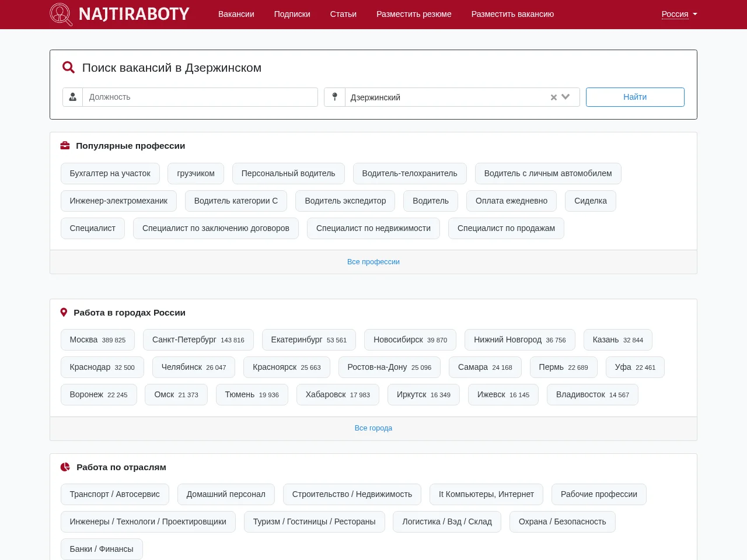
Task: Select It Компьютеры, Интернет industry
Action: [x=486, y=494]
